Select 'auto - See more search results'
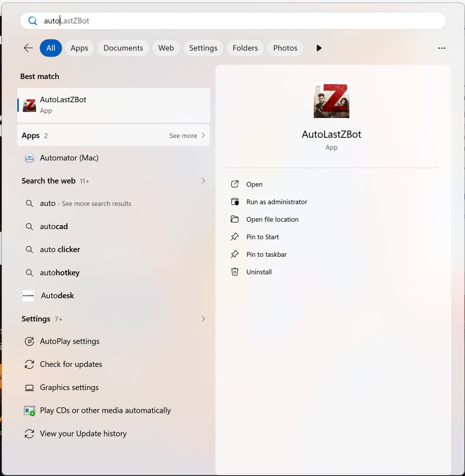The height and width of the screenshot is (476, 465). tap(114, 203)
